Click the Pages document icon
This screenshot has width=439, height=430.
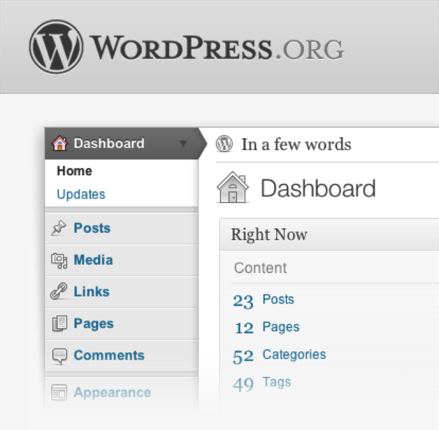[x=59, y=323]
